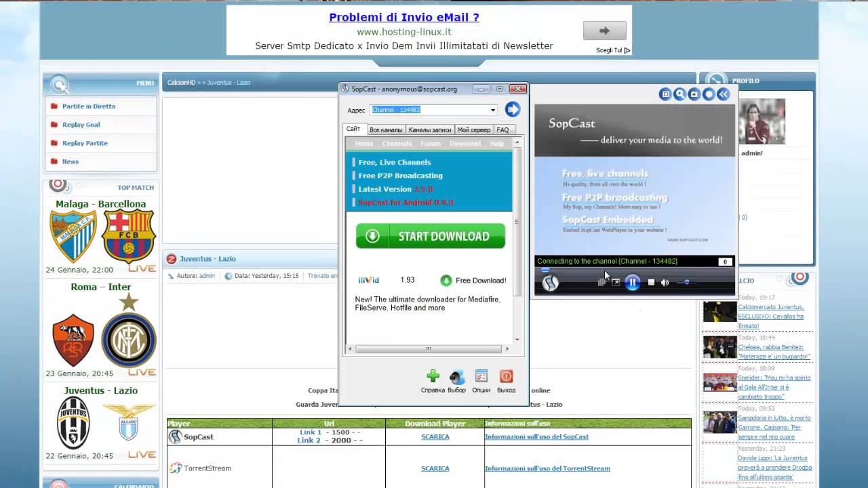Screen dimensions: 868x488
Task: Click the stop button in SopCast player
Action: click(652, 283)
